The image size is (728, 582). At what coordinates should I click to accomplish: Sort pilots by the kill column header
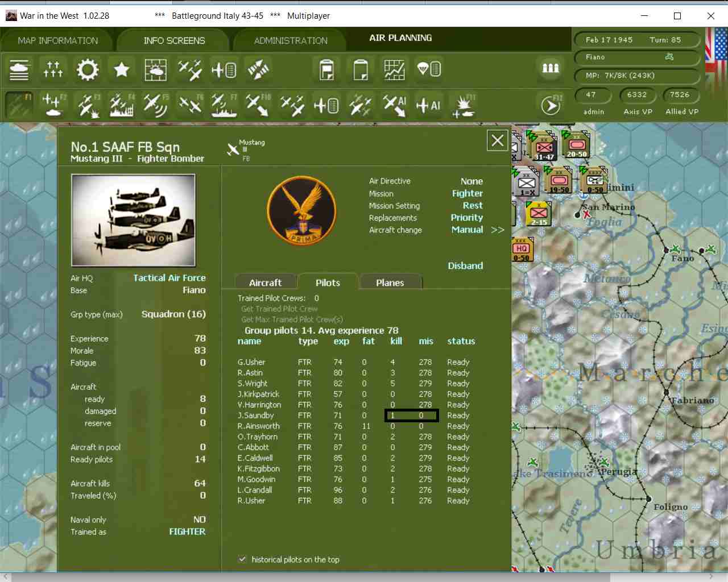[x=396, y=341]
